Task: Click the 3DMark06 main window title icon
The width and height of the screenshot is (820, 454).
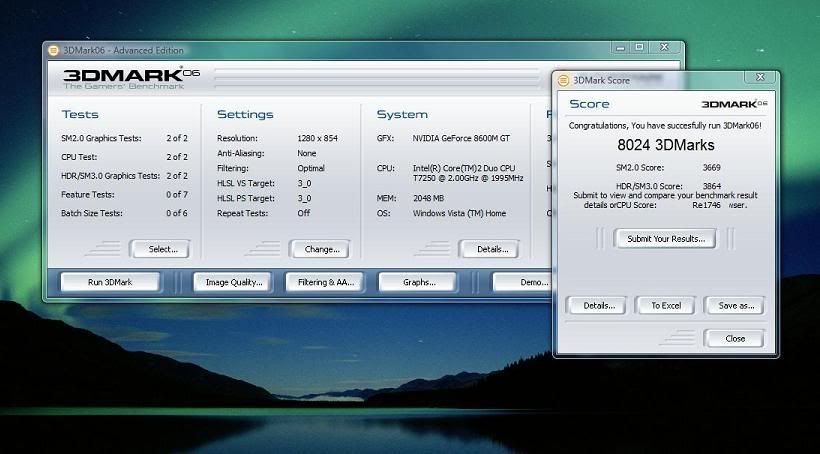Action: (x=53, y=51)
